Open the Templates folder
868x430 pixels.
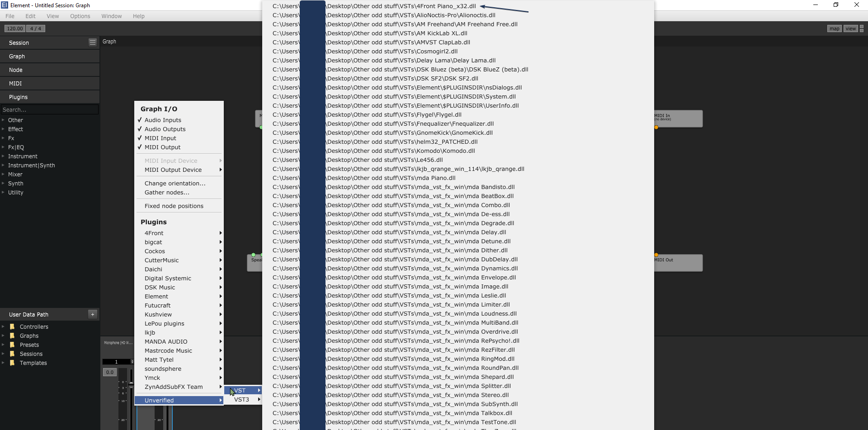[x=33, y=363]
